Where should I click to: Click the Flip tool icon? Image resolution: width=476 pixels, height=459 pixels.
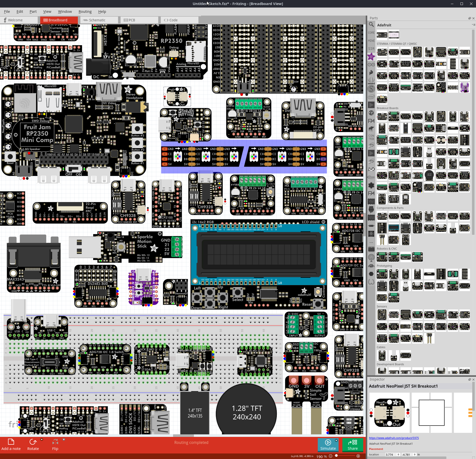point(56,442)
